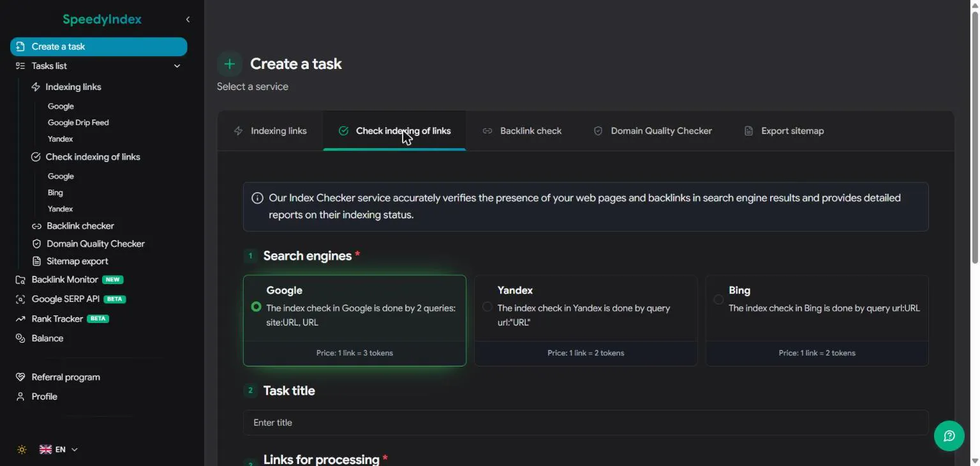Open Google under Check indexing of links
The height and width of the screenshot is (466, 980).
(61, 176)
